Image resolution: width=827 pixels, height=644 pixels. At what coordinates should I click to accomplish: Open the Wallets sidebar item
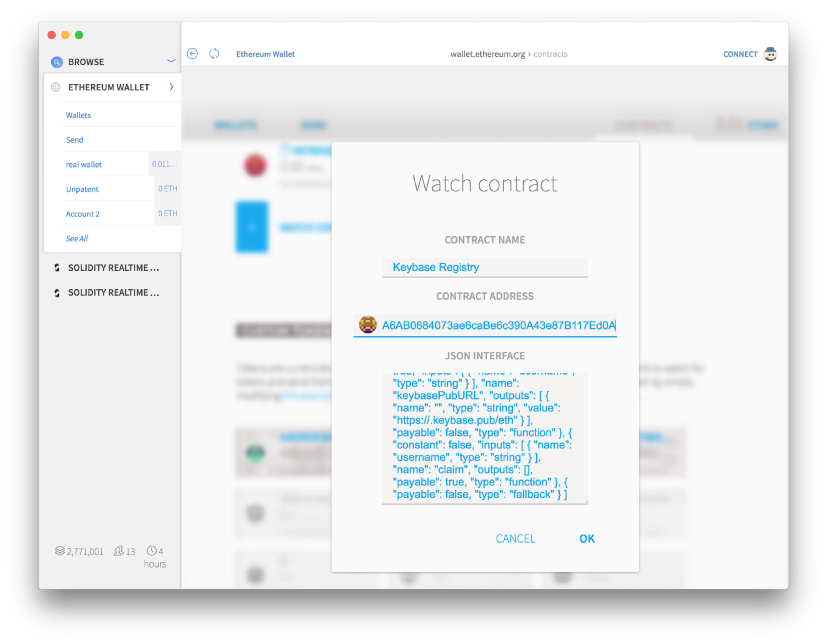tap(78, 115)
